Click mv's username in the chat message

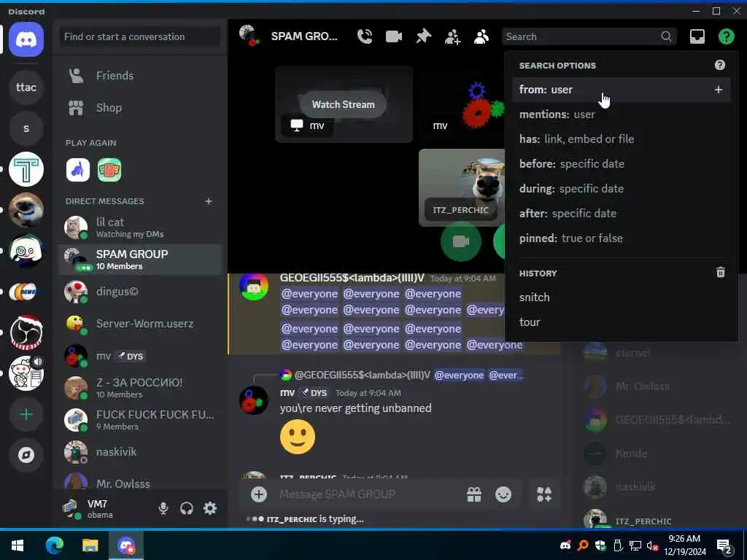pyautogui.click(x=287, y=393)
